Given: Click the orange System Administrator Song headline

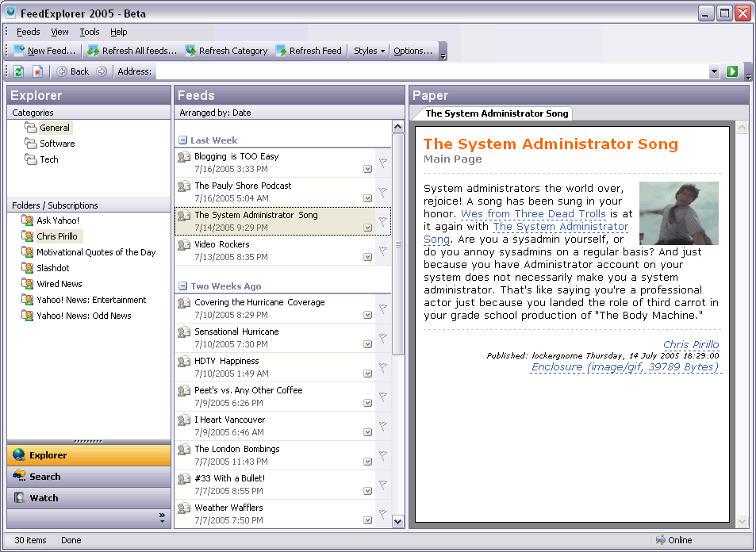Looking at the screenshot, I should point(551,144).
